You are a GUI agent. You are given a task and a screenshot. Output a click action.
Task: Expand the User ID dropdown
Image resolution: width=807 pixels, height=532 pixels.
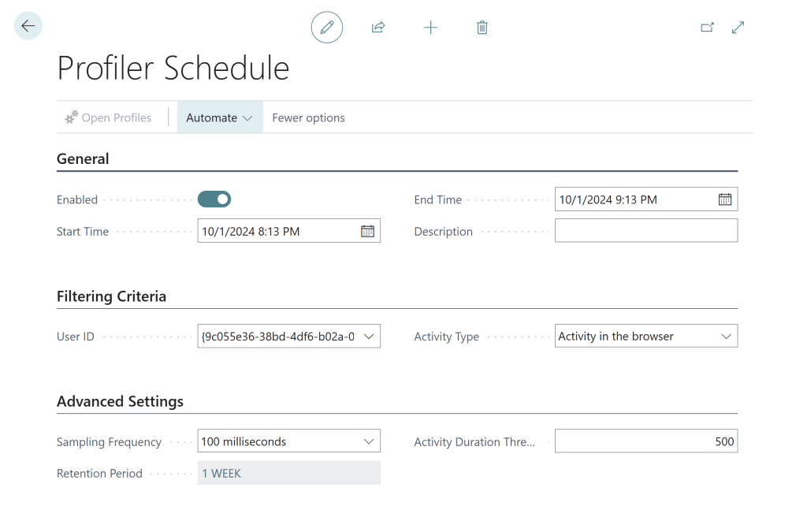368,337
